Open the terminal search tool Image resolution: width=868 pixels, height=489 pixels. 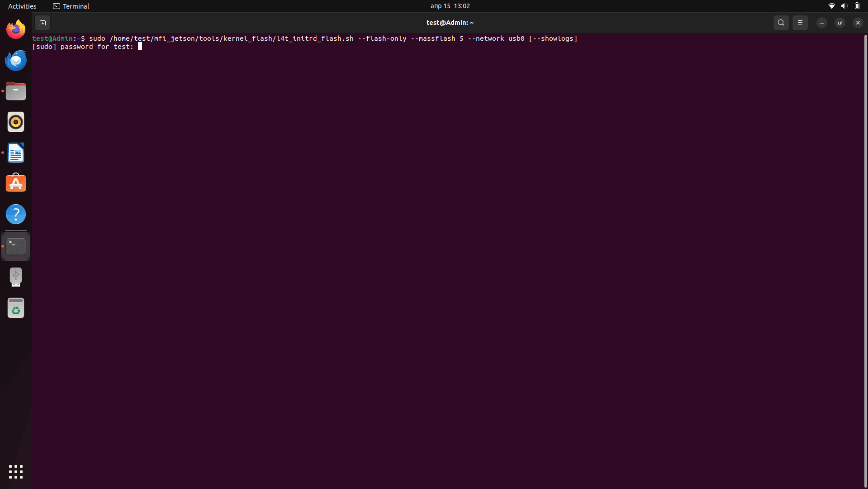(781, 23)
